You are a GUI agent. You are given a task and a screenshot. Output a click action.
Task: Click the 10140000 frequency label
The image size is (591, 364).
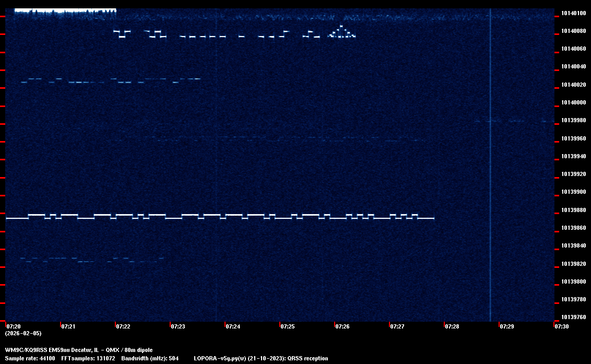pos(573,102)
